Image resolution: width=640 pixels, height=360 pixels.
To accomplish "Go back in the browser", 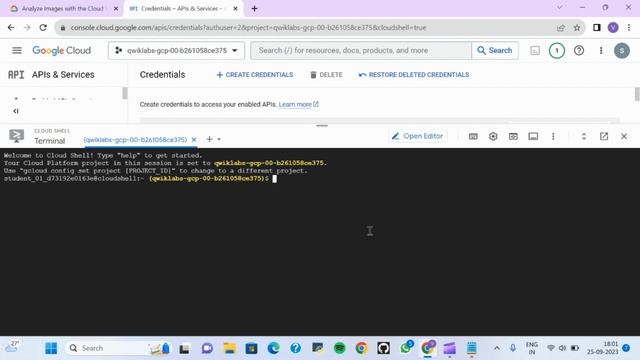I will 11,27.
